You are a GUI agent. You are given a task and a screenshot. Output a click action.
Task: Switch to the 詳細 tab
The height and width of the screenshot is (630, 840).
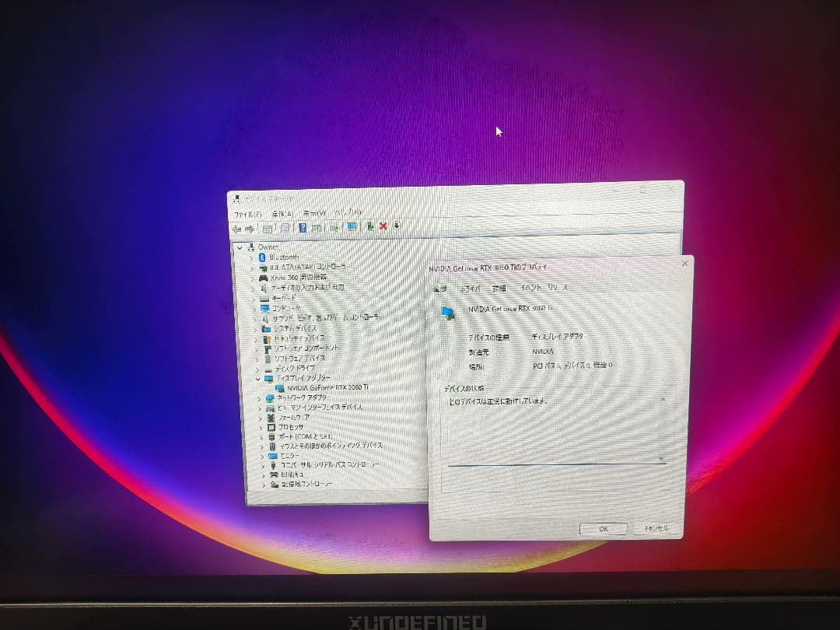coord(499,289)
